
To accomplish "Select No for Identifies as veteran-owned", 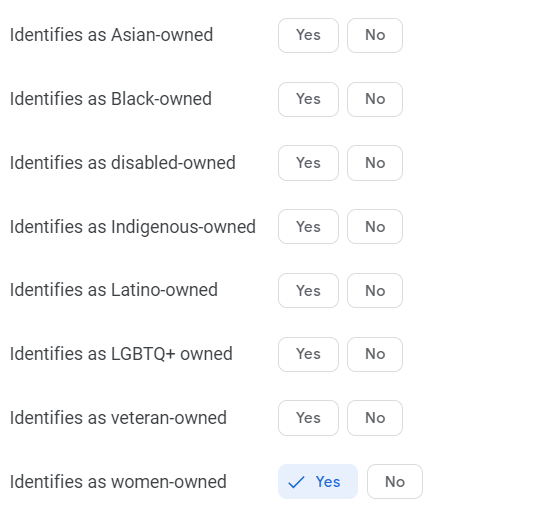I will (x=375, y=418).
